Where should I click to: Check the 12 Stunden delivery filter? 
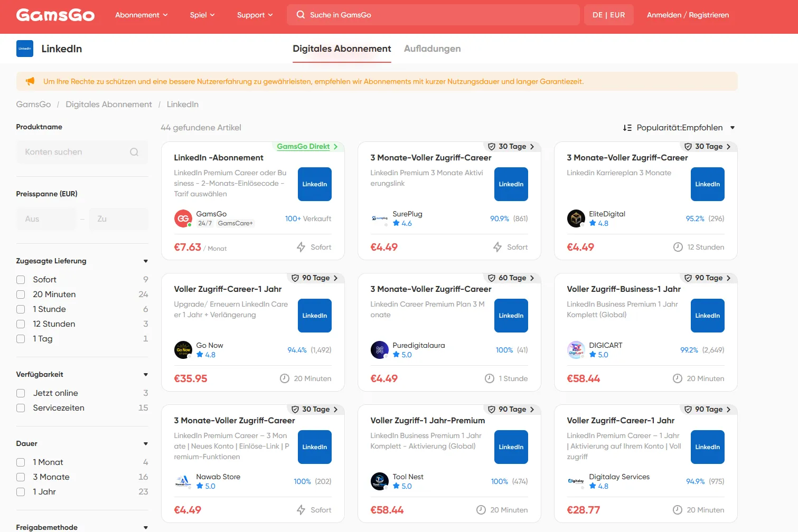coord(21,324)
